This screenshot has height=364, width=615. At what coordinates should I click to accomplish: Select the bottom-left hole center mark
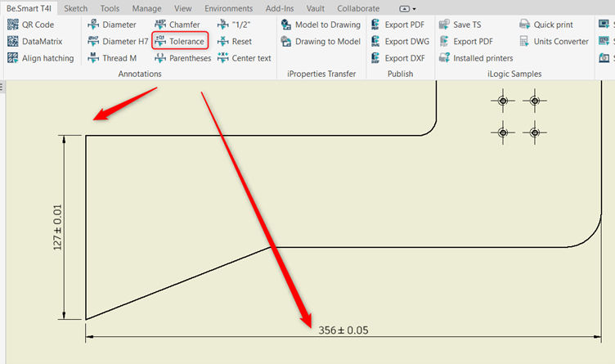point(503,133)
